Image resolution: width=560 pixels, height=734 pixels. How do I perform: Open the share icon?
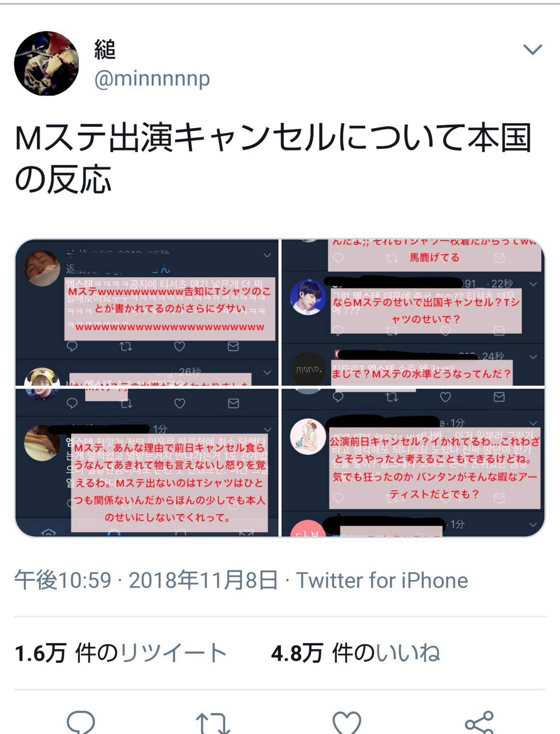point(479,722)
